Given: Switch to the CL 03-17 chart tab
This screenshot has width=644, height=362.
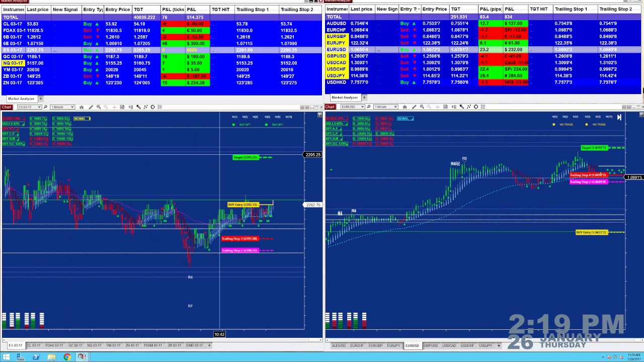Looking at the screenshot, I should click(34, 345).
